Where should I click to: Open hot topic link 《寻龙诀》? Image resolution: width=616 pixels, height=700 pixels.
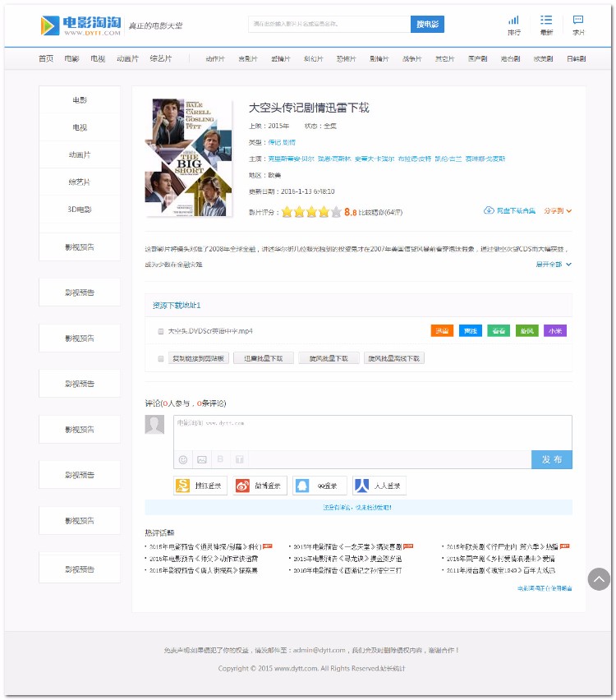pyautogui.click(x=347, y=558)
